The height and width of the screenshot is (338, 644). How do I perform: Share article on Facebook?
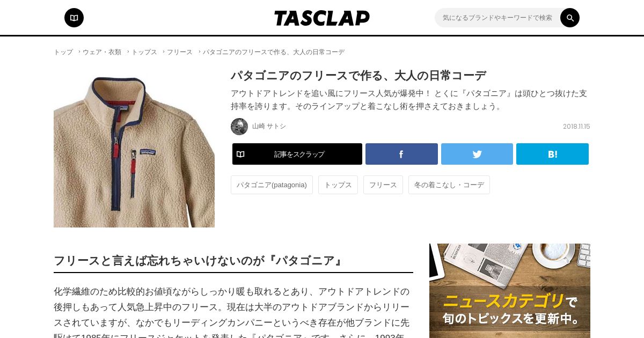[401, 154]
